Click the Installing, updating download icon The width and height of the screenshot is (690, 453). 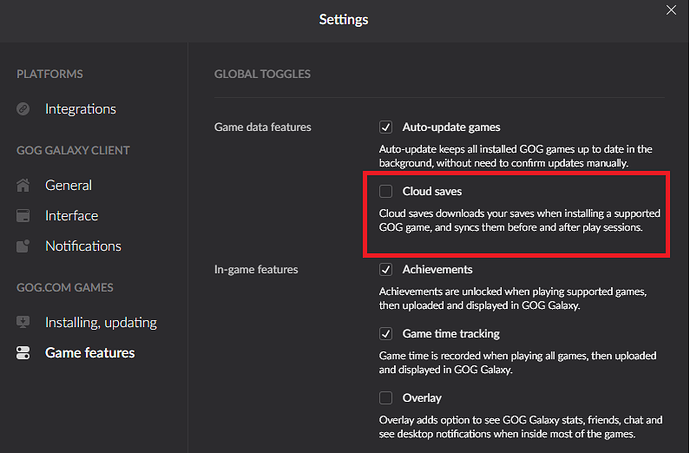pyautogui.click(x=24, y=322)
